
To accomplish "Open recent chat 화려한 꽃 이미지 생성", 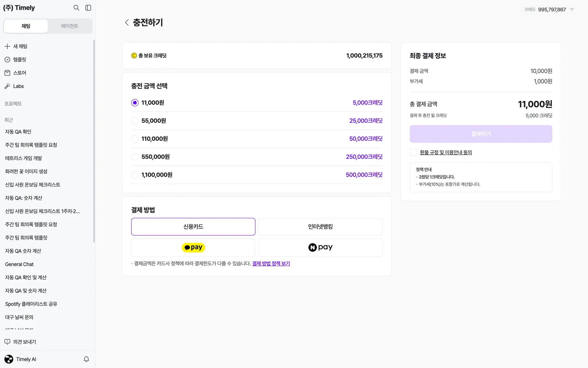I will [26, 171].
